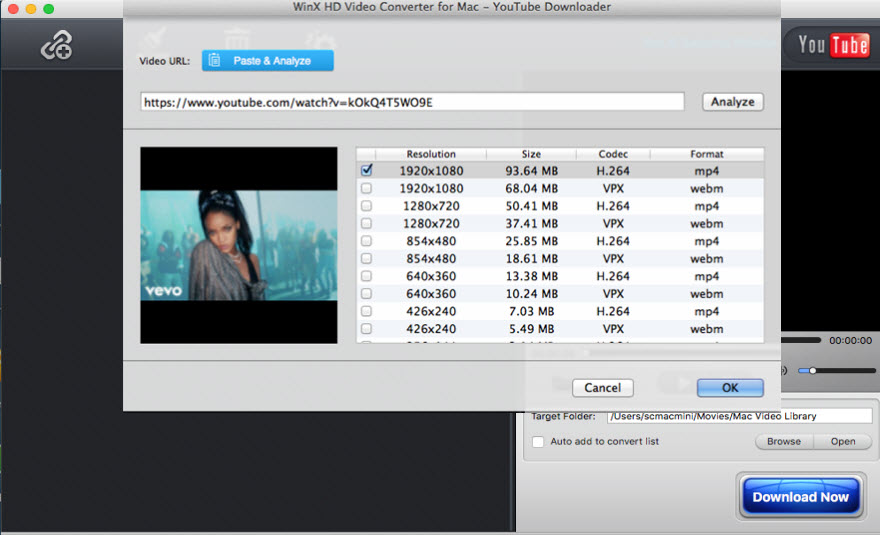
Task: Close the window with the red button
Action: pyautogui.click(x=13, y=8)
